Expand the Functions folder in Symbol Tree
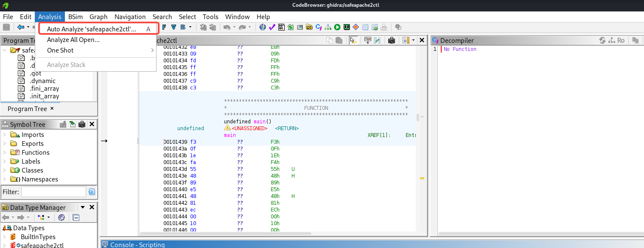The width and height of the screenshot is (644, 248). click(5, 152)
